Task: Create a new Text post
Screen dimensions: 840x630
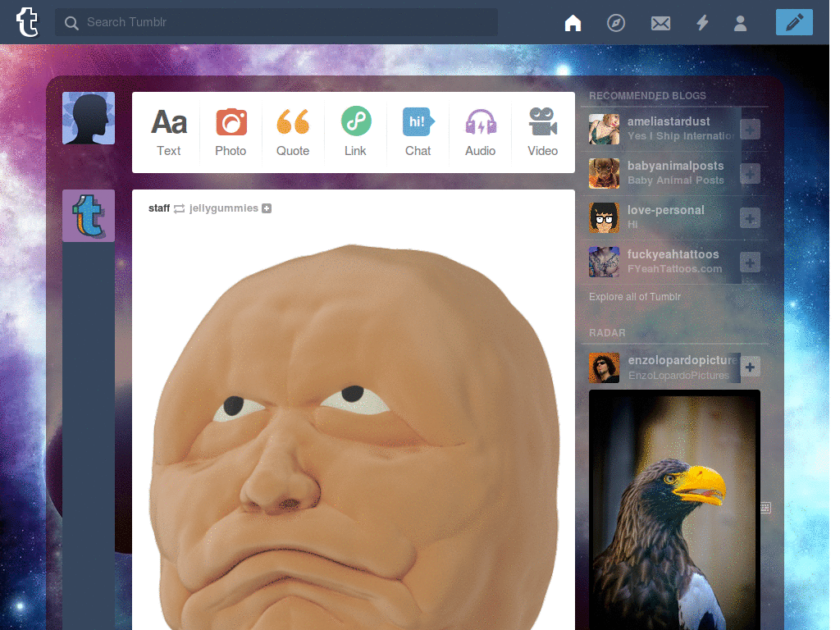Action: (169, 132)
